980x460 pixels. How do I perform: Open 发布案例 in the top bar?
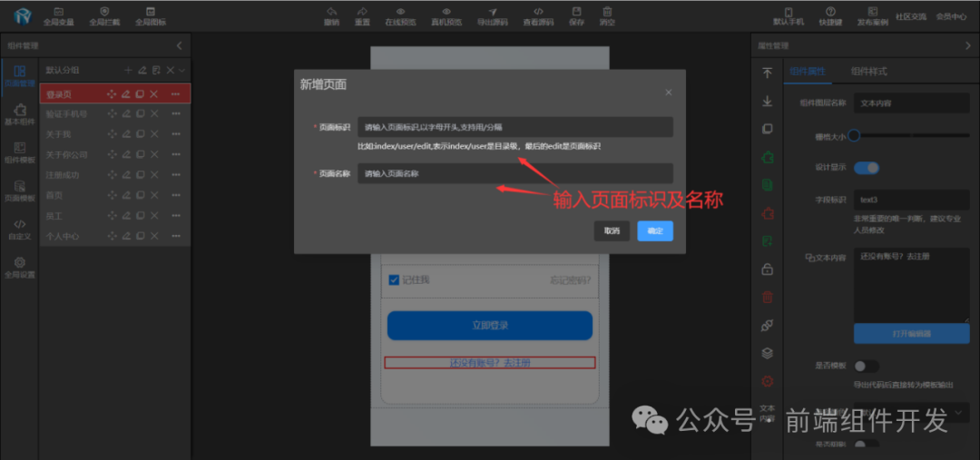point(873,16)
